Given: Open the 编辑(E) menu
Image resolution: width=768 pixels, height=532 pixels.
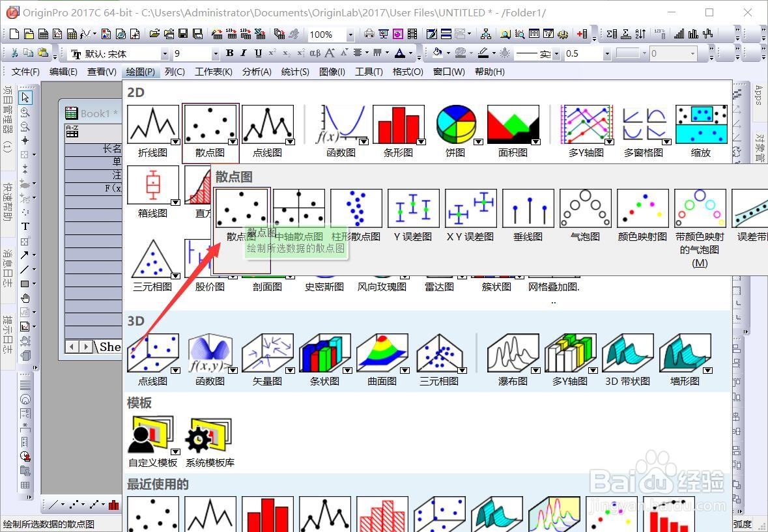Looking at the screenshot, I should 63,72.
